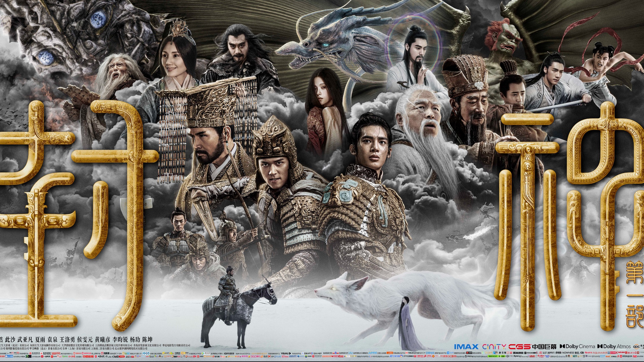Click cast name 陈坤
This screenshot has width=644, height=362.
point(147,339)
